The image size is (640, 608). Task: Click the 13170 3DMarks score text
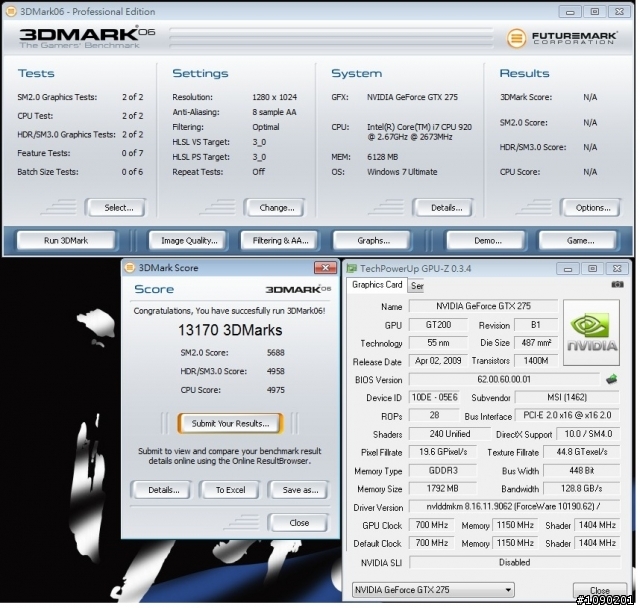pos(230,330)
